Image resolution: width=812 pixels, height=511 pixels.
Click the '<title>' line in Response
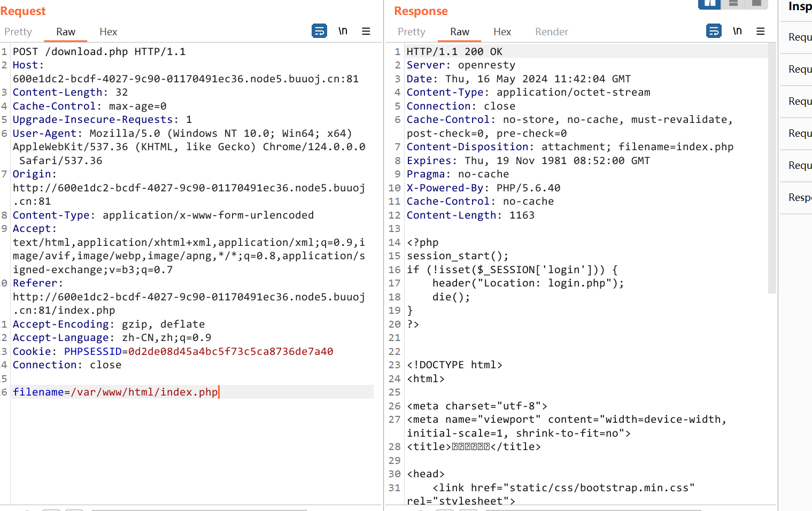click(x=474, y=447)
